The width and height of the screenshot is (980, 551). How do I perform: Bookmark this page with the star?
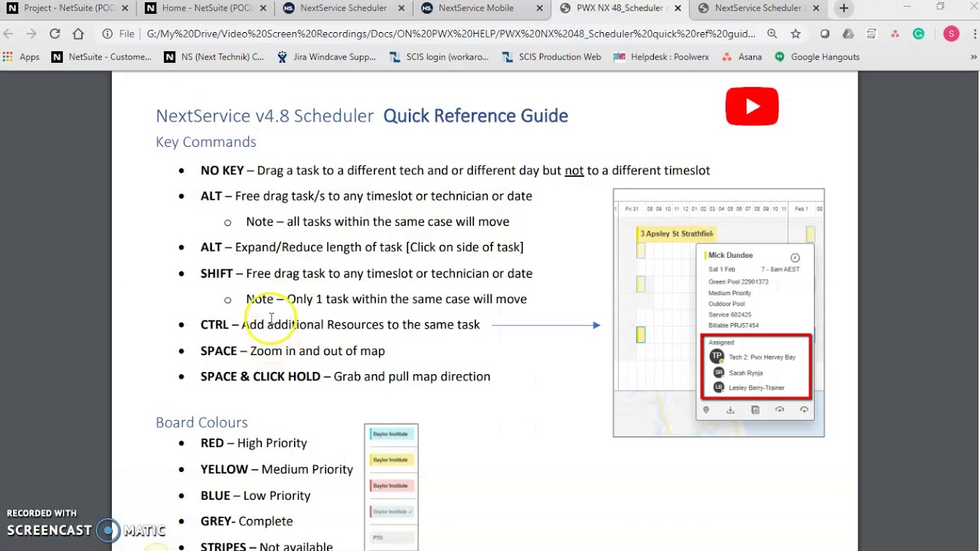pos(795,34)
